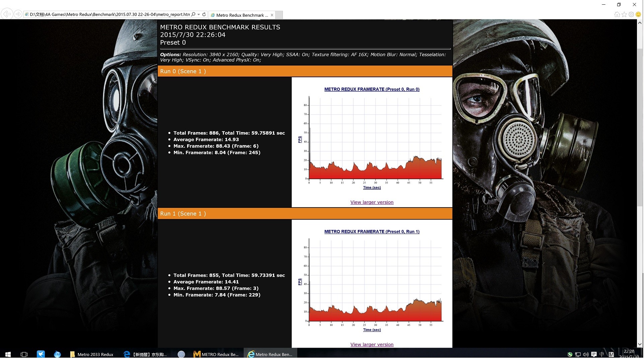644x359 pixels.
Task: Open the address bar autocomplete dropdown arrow
Action: 199,14
